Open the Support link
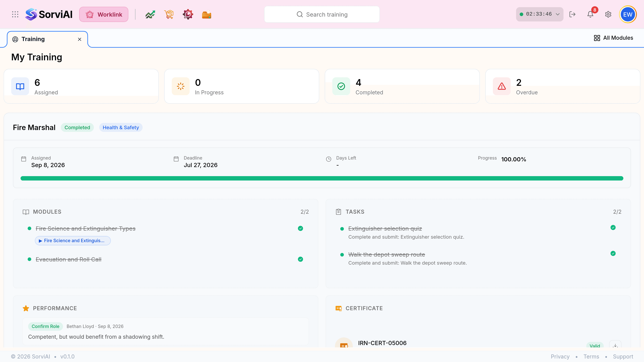Viewport: 644px width, 362px height. click(x=623, y=356)
